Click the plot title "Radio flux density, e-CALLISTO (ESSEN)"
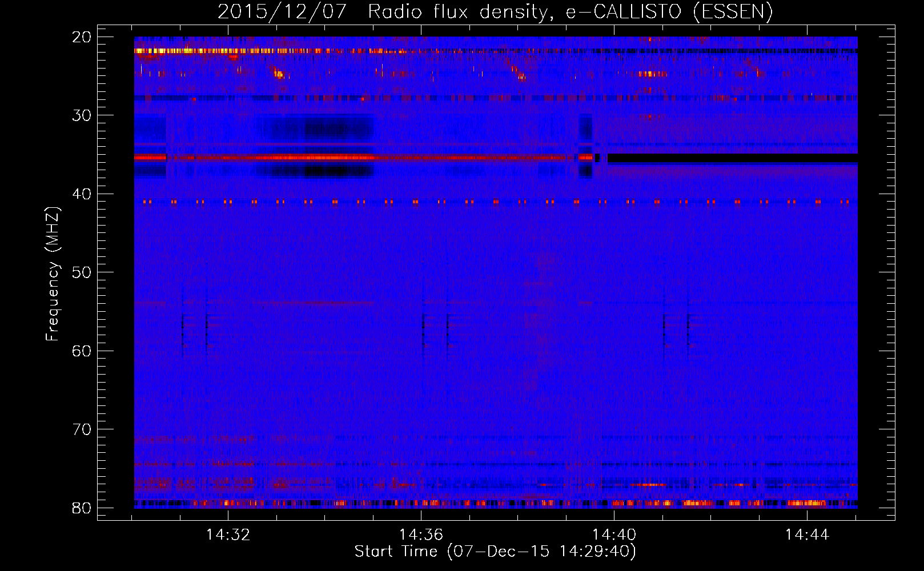Viewport: 924px width, 571px height. click(x=570, y=12)
